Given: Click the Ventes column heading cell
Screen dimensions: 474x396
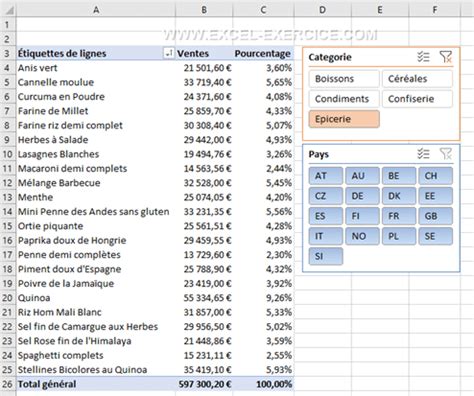Looking at the screenshot, I should click(x=204, y=53).
